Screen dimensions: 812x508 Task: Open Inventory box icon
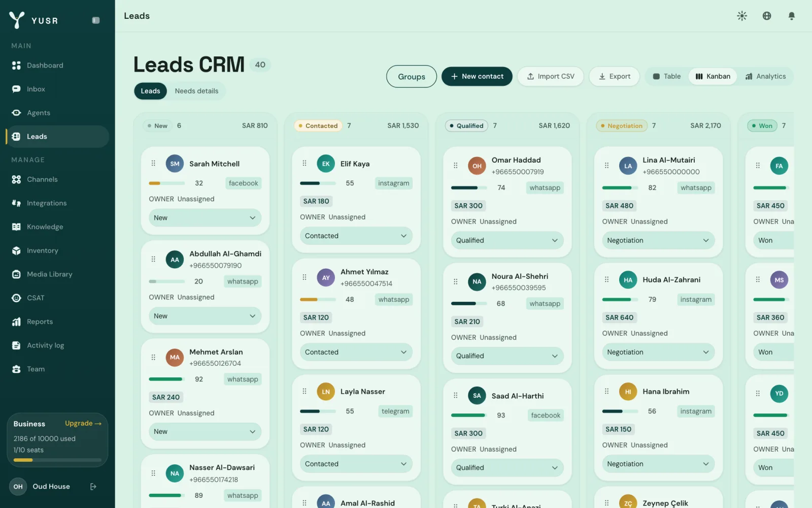click(16, 250)
